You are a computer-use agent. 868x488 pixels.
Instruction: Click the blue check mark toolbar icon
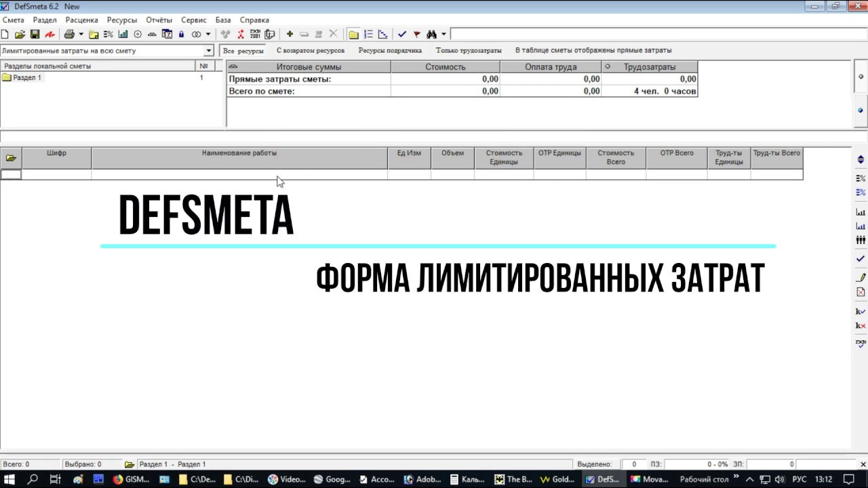pos(402,34)
